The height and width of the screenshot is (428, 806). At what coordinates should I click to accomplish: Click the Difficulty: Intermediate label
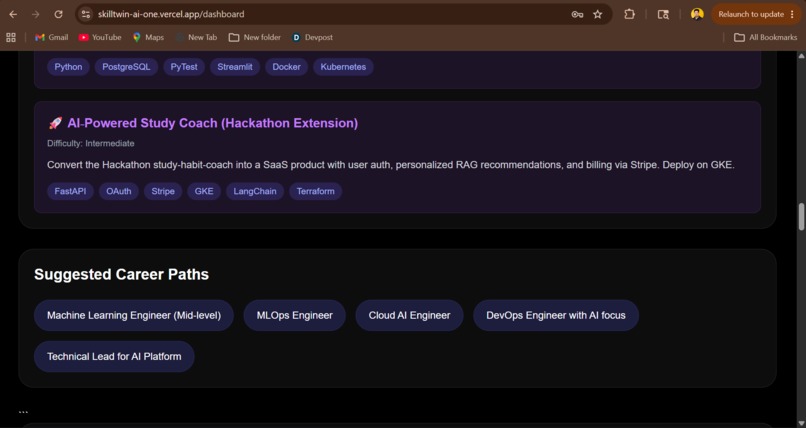pyautogui.click(x=90, y=143)
